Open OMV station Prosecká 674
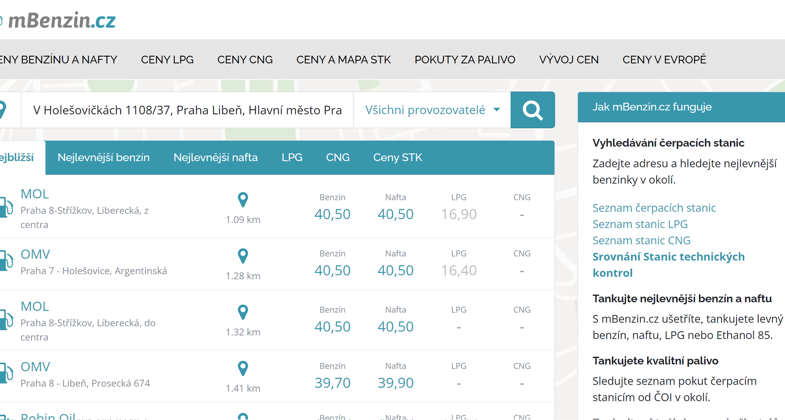The image size is (785, 420). point(35,367)
